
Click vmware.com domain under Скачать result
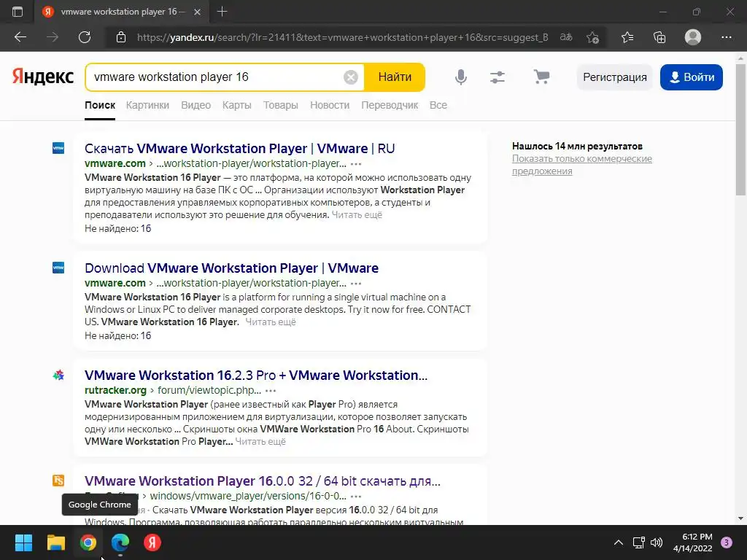point(115,163)
